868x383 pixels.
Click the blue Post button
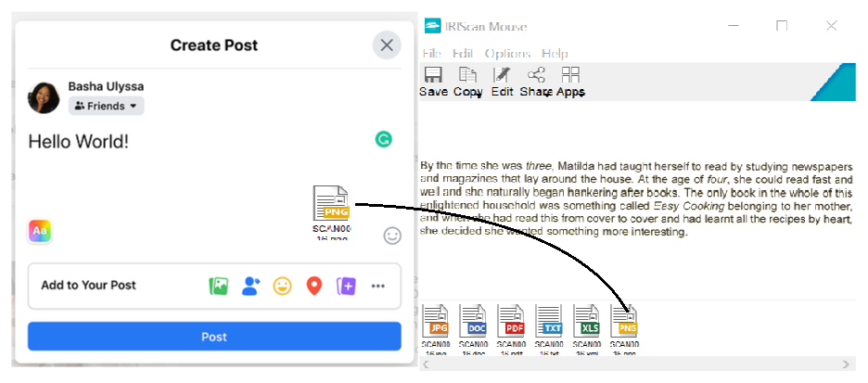214,337
